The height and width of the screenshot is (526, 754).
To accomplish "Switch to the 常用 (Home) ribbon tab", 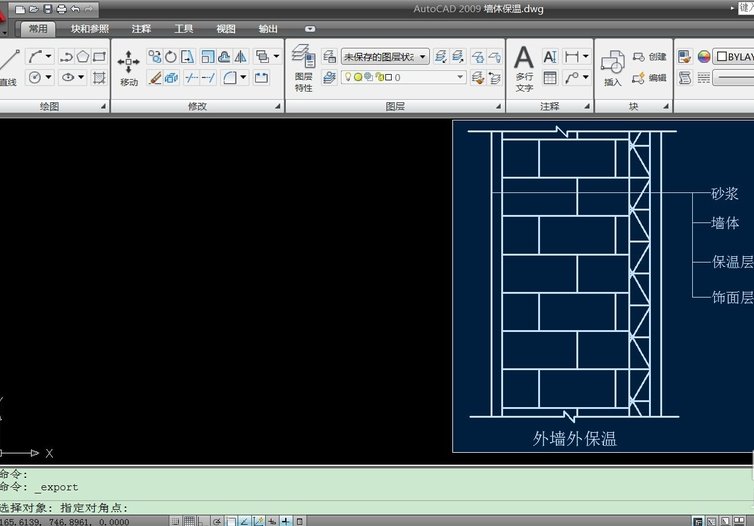I will pyautogui.click(x=38, y=29).
